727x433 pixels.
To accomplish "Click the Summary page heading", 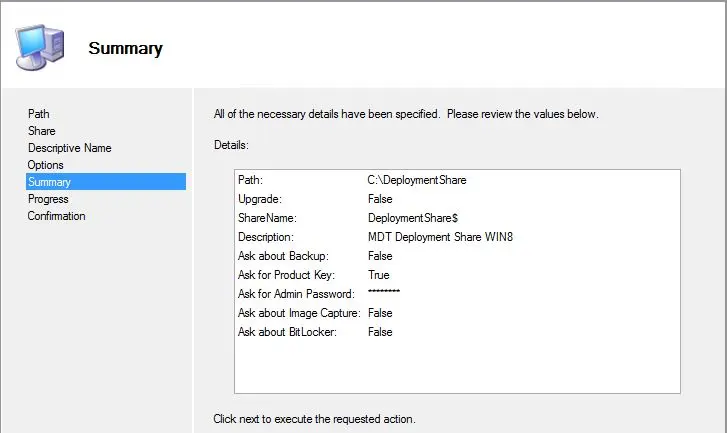I will (126, 49).
